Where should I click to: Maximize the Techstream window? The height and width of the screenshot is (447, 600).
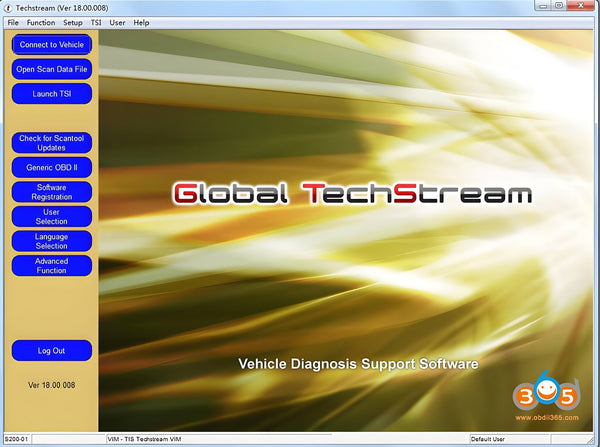[x=559, y=6]
